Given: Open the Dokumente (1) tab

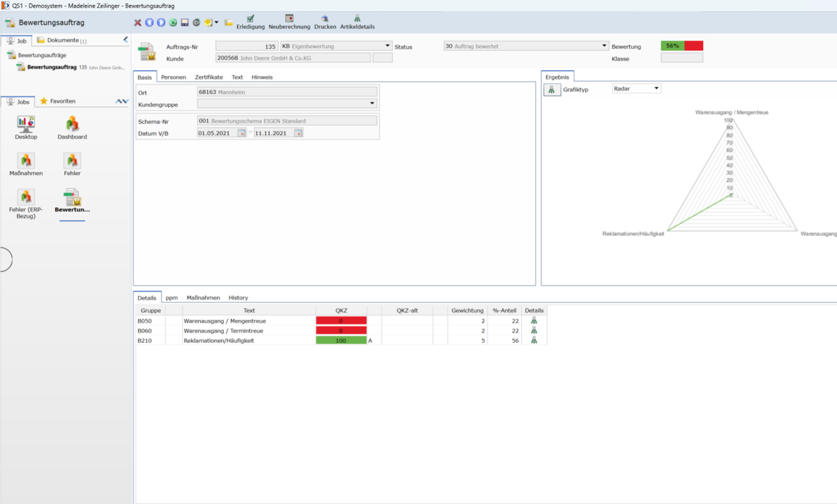Looking at the screenshot, I should click(62, 40).
